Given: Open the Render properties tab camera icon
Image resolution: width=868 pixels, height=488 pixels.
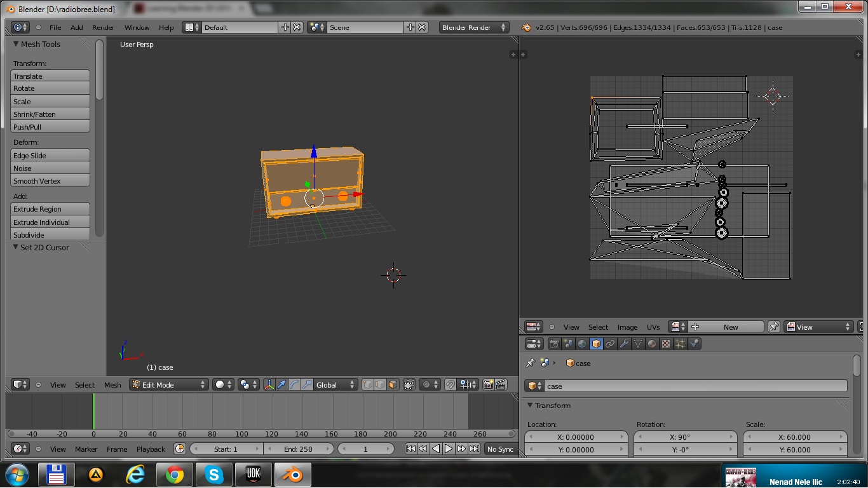Looking at the screenshot, I should pos(554,344).
